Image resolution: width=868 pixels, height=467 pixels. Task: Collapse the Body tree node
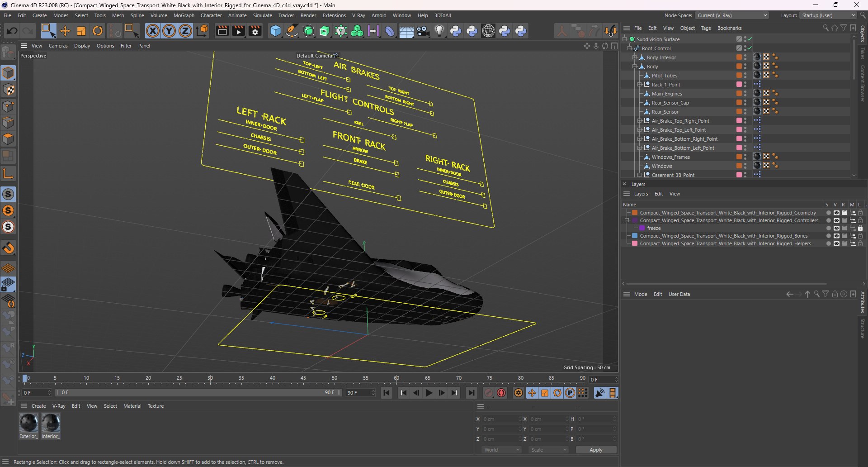click(634, 67)
